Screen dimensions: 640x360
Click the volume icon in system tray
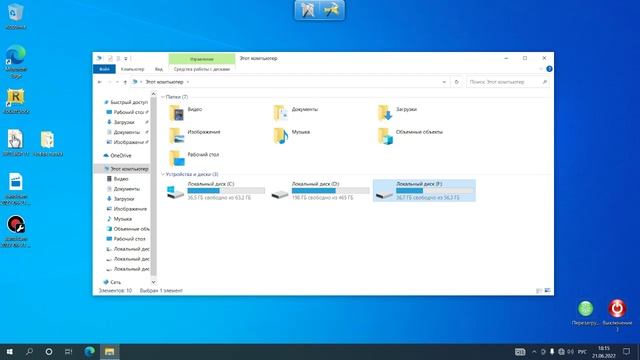[x=570, y=352]
